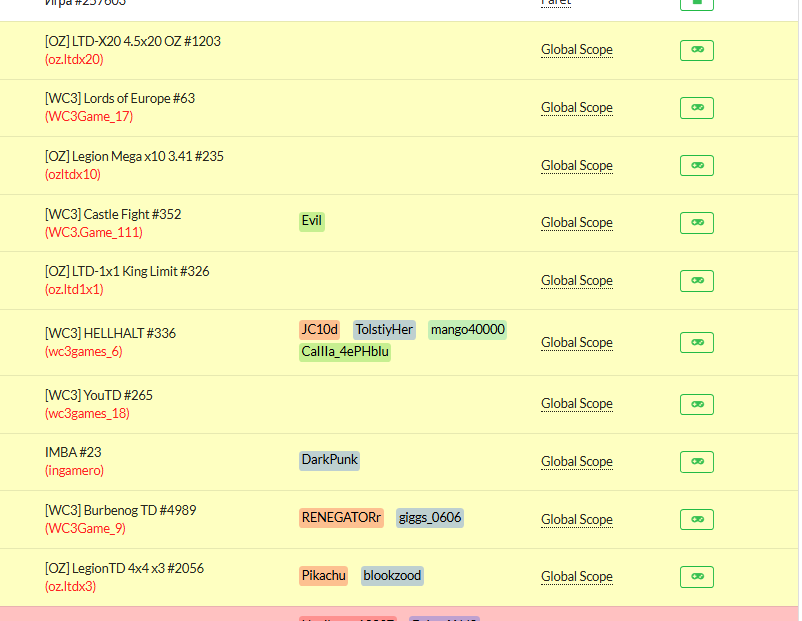Click the link icon for LTD-X20 4.5x20 OZ
This screenshot has width=802, height=621.
pyautogui.click(x=697, y=50)
